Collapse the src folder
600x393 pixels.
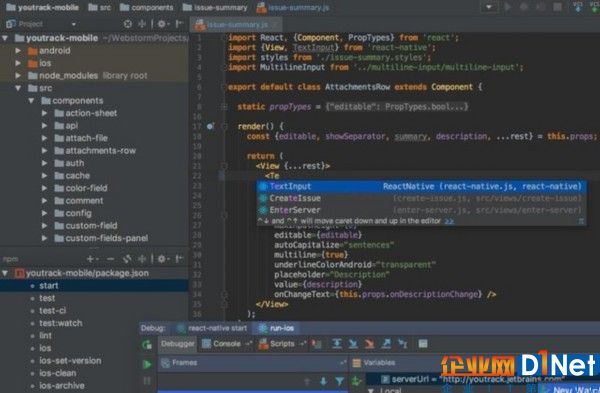(x=18, y=88)
